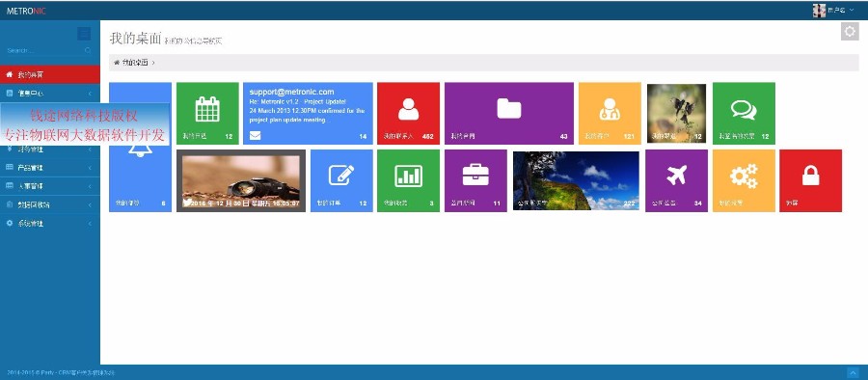The width and height of the screenshot is (868, 380).
Task: Click the envelope icon in email tile
Action: click(x=255, y=135)
